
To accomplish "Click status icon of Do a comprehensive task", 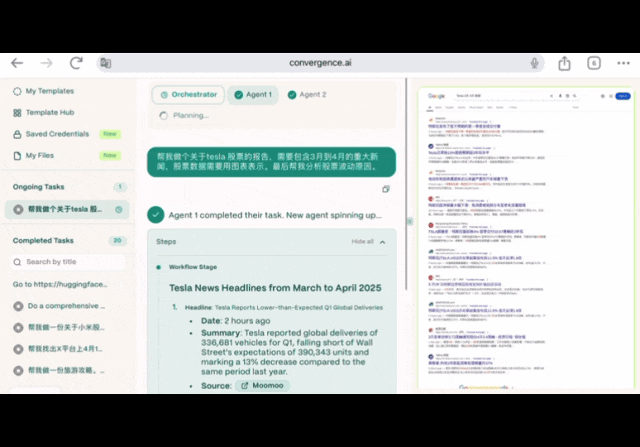I will pos(18,306).
